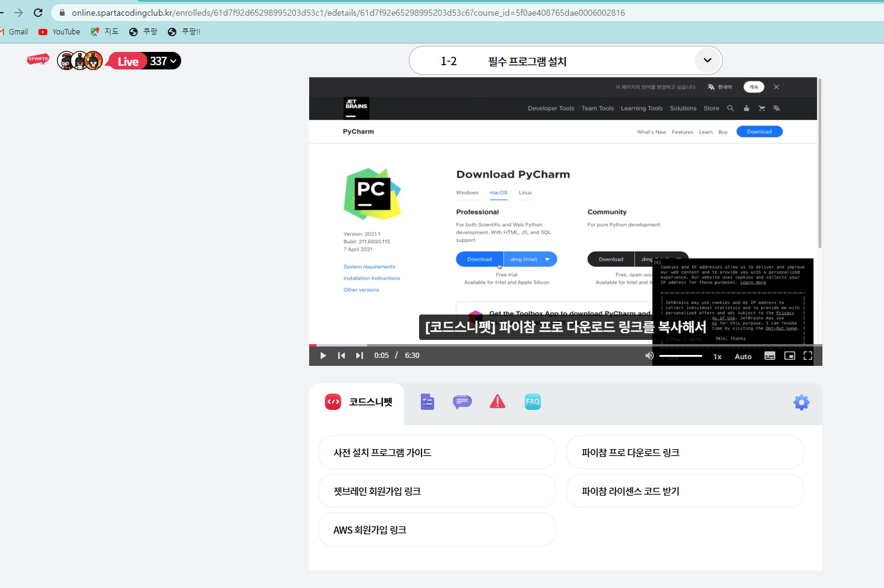This screenshot has height=588, width=884.
Task: Click the character avatars group
Action: [80, 61]
